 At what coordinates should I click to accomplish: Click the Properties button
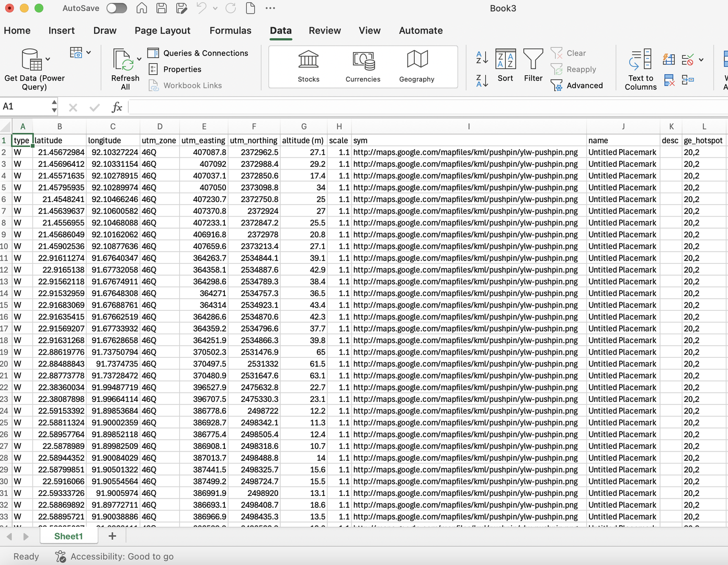175,69
